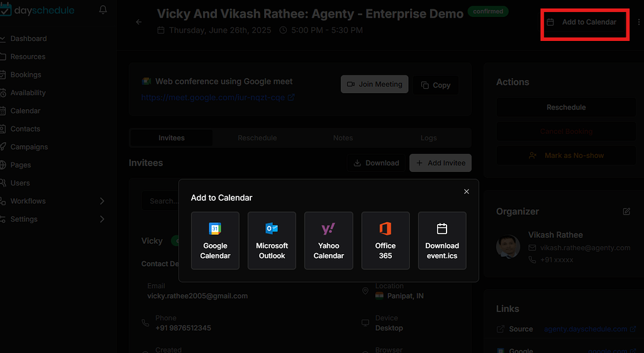Pick Yahoo Calendar option
The width and height of the screenshot is (644, 353).
328,241
